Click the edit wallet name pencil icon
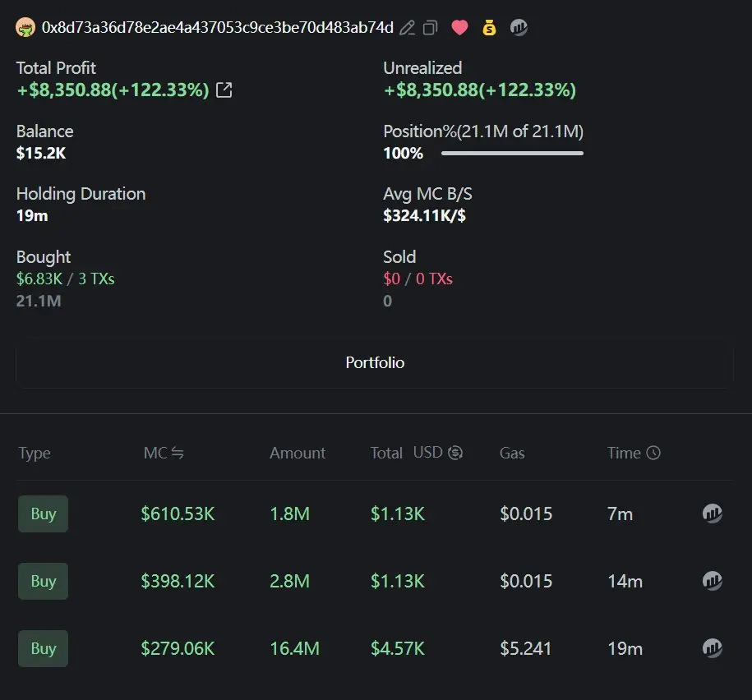 point(407,28)
